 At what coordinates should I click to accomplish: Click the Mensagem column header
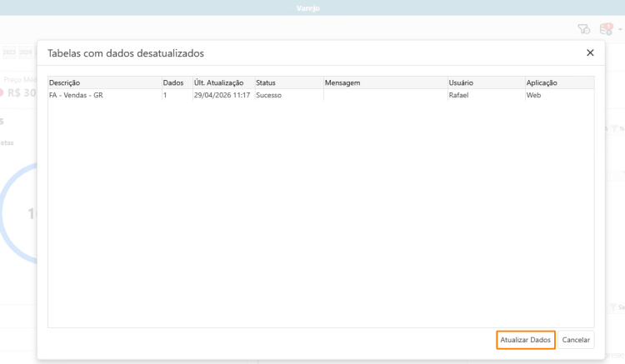(386, 82)
